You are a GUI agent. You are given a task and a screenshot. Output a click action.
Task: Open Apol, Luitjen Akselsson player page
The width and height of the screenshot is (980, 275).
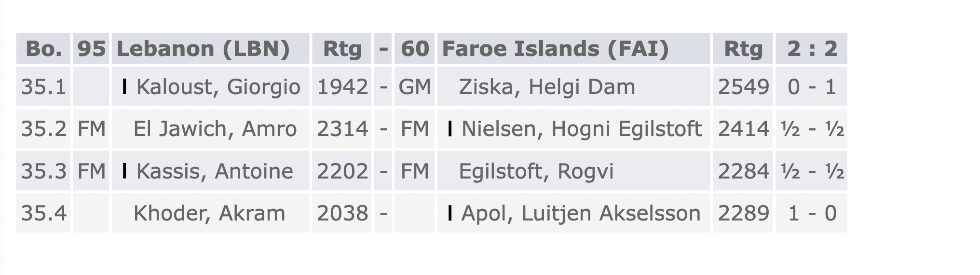coord(581,213)
